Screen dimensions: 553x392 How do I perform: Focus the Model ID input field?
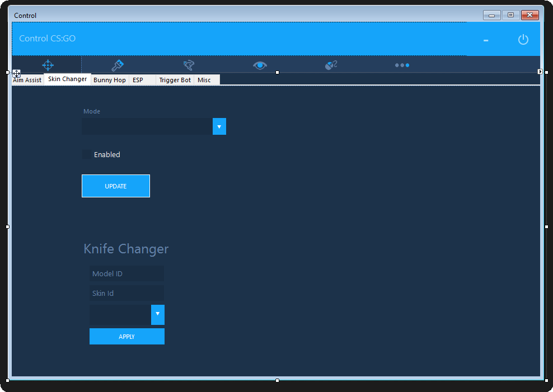[126, 273]
